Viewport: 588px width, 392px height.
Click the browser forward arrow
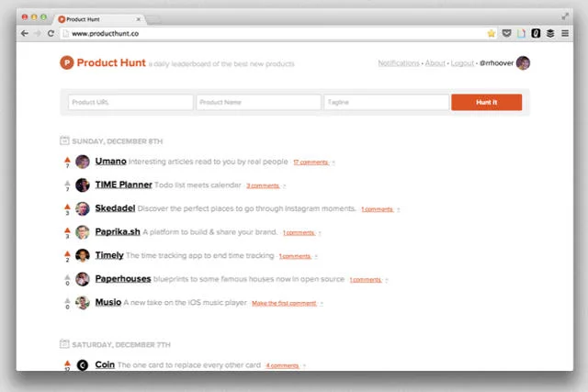click(x=38, y=33)
